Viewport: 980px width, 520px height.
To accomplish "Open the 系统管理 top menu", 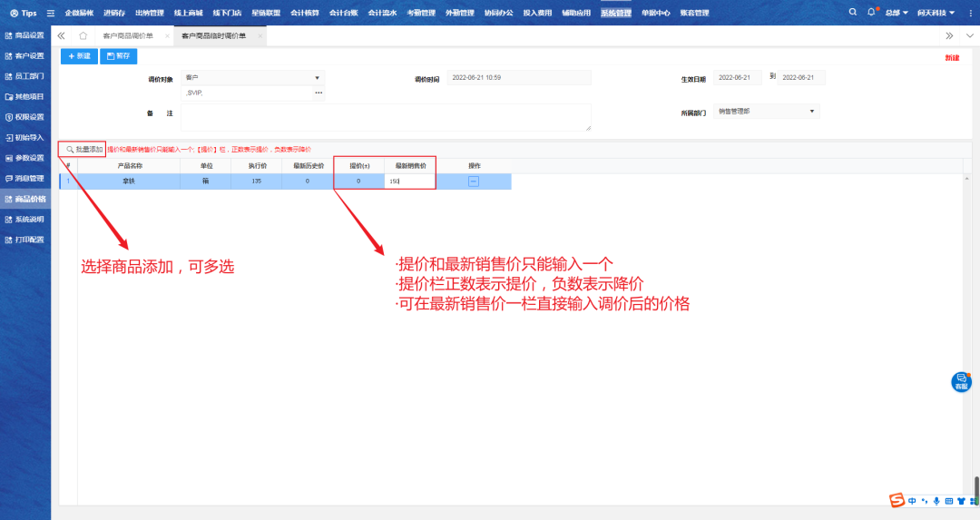I will click(615, 13).
